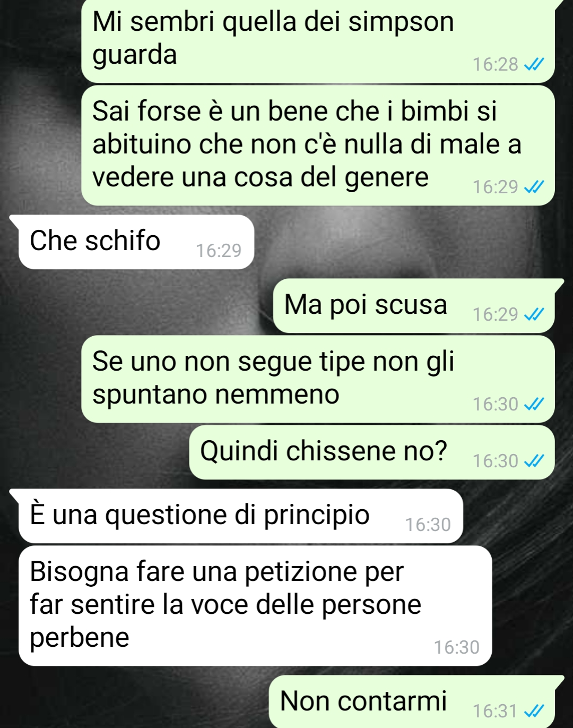Image resolution: width=573 pixels, height=728 pixels.
Task: Click the blue ticks on 'Quindi chissene no?'
Action: point(534,461)
